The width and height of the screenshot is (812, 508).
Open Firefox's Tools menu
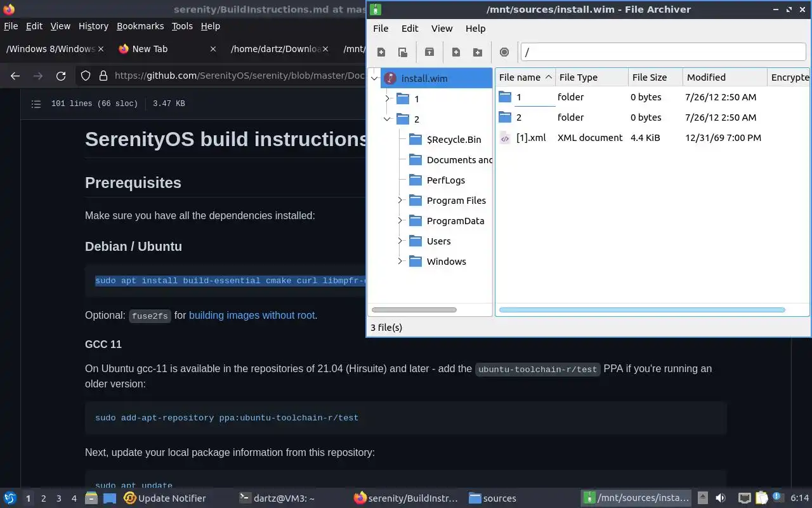click(182, 26)
